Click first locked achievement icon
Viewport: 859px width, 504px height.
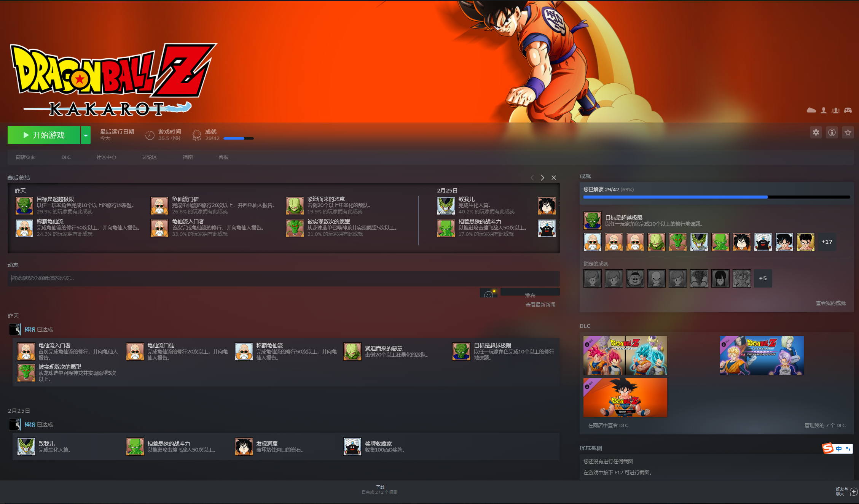pos(593,278)
